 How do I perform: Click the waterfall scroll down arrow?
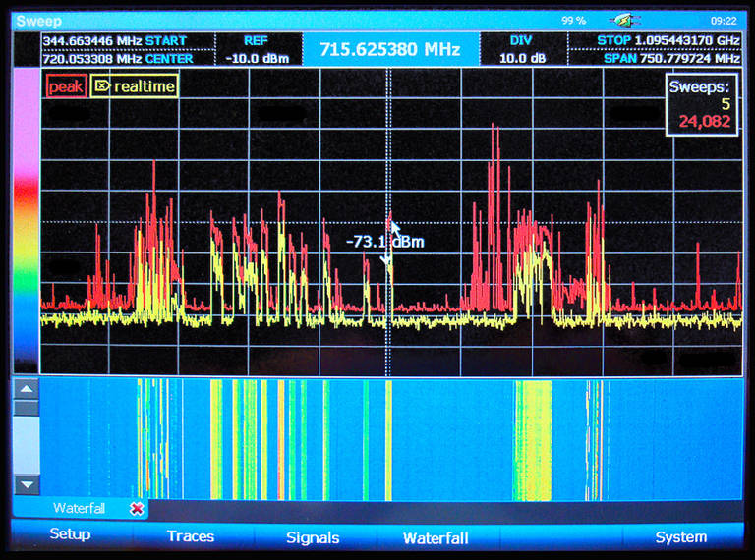point(27,484)
